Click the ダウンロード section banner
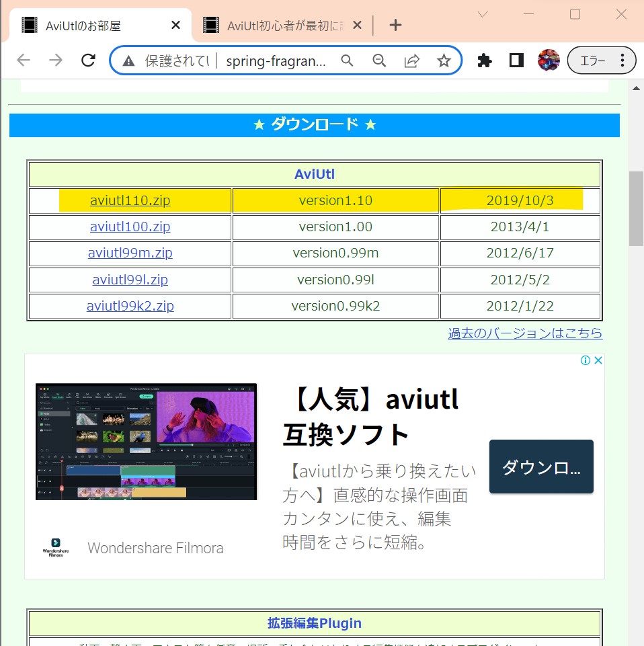Screen dimensions: 644x646 (x=315, y=125)
